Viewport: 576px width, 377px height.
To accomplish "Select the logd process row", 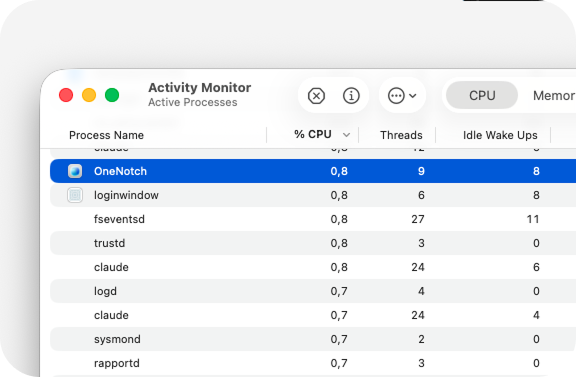I will pos(313,291).
